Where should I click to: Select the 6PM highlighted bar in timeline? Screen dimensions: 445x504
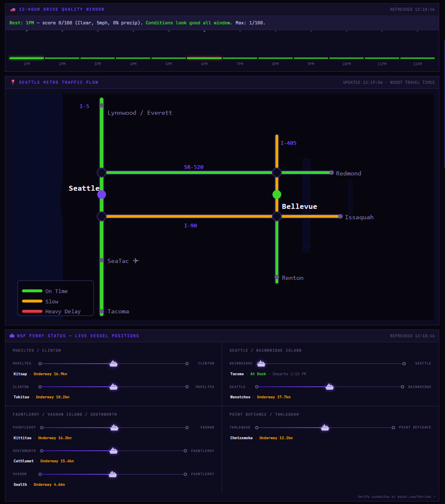pyautogui.click(x=204, y=58)
